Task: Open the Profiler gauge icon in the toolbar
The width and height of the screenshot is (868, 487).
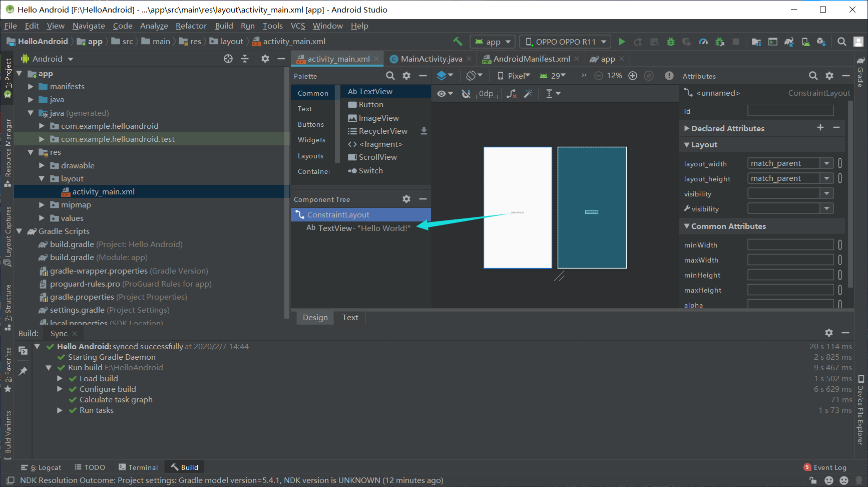Action: point(703,42)
